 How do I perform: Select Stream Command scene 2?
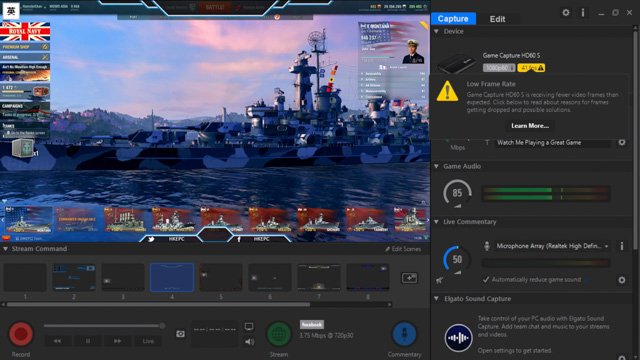[74, 278]
